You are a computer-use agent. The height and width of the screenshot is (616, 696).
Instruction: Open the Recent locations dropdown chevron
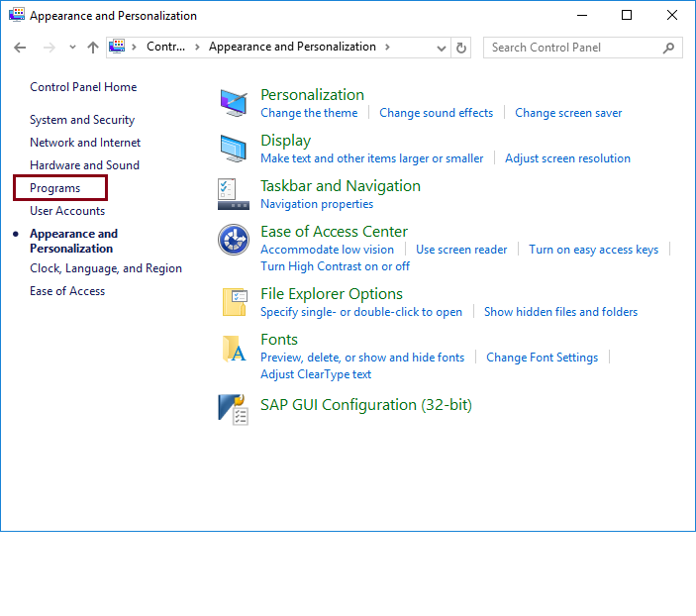point(72,48)
